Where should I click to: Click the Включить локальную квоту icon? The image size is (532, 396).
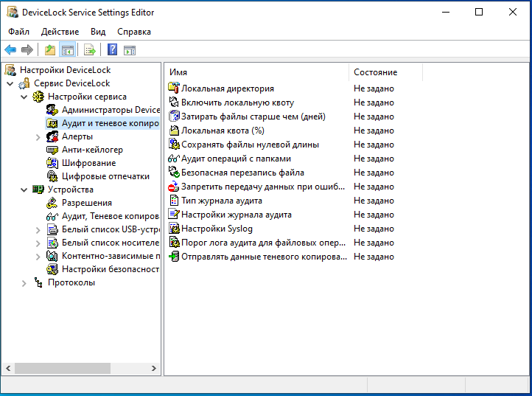point(174,102)
